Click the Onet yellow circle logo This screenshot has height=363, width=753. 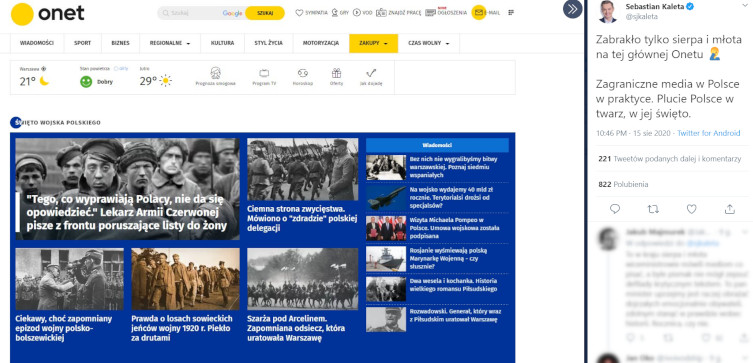click(22, 14)
